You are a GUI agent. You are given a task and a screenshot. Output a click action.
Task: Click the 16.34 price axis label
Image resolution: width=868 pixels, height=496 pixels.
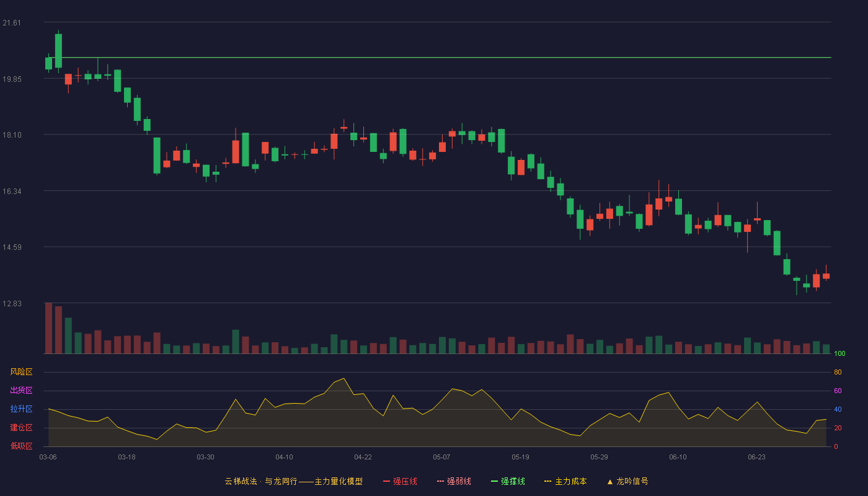12,191
